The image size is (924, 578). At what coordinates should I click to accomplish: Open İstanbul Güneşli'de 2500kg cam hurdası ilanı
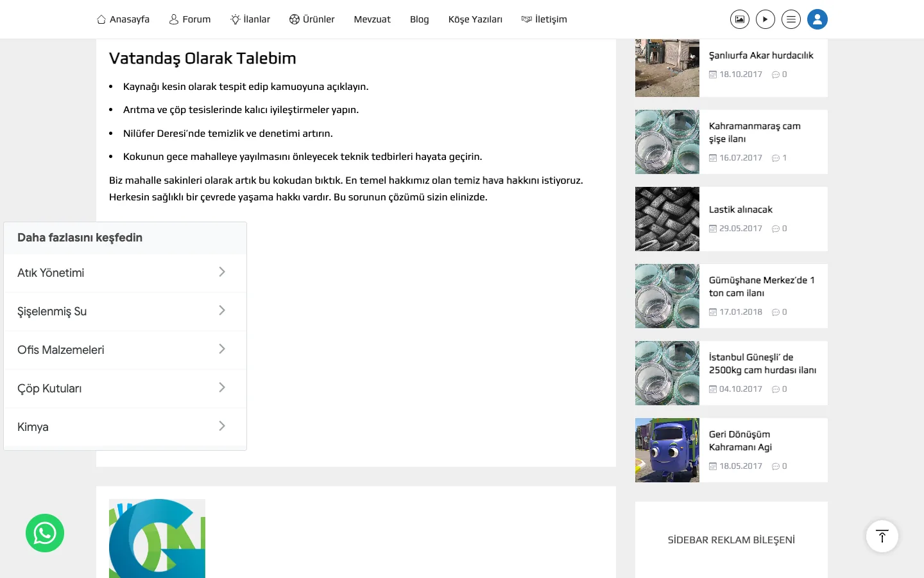point(762,363)
